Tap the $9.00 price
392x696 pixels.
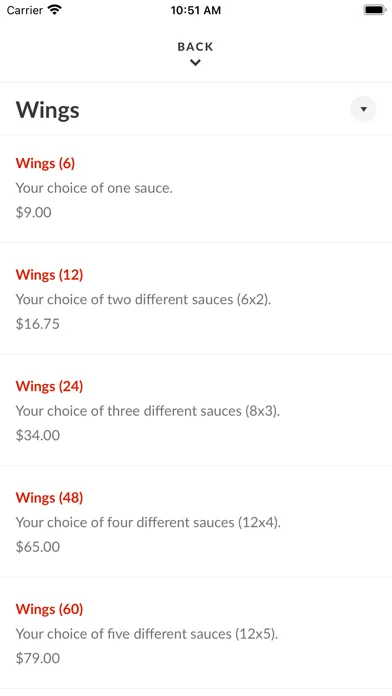pyautogui.click(x=34, y=212)
